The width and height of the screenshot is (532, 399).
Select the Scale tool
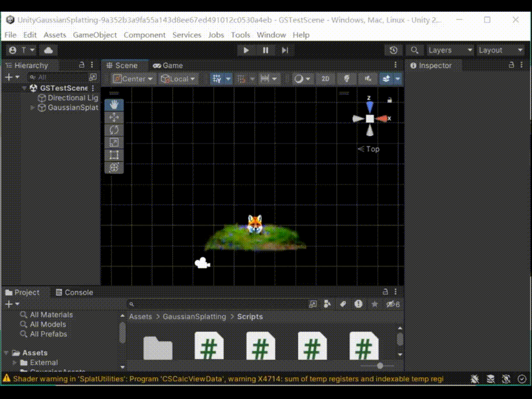pyautogui.click(x=114, y=142)
